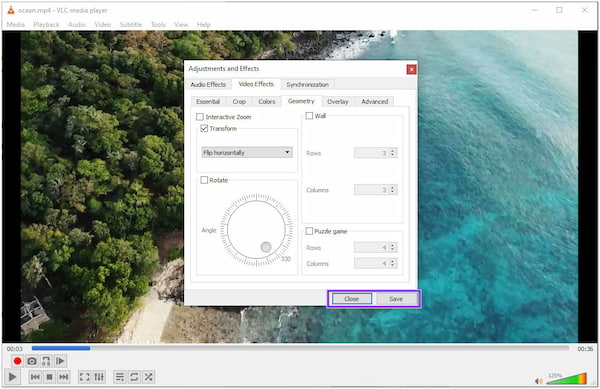
Task: Open the Playback menu
Action: click(x=46, y=24)
